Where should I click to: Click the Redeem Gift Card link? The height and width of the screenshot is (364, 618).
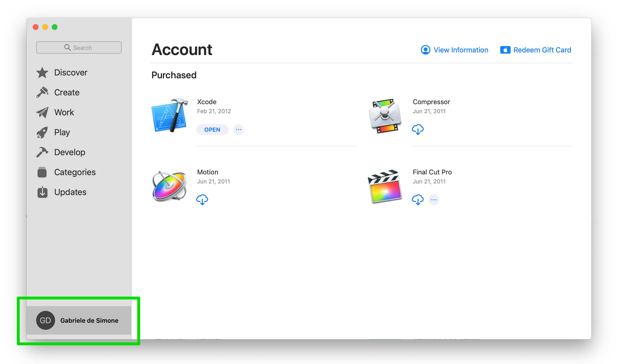pyautogui.click(x=536, y=50)
